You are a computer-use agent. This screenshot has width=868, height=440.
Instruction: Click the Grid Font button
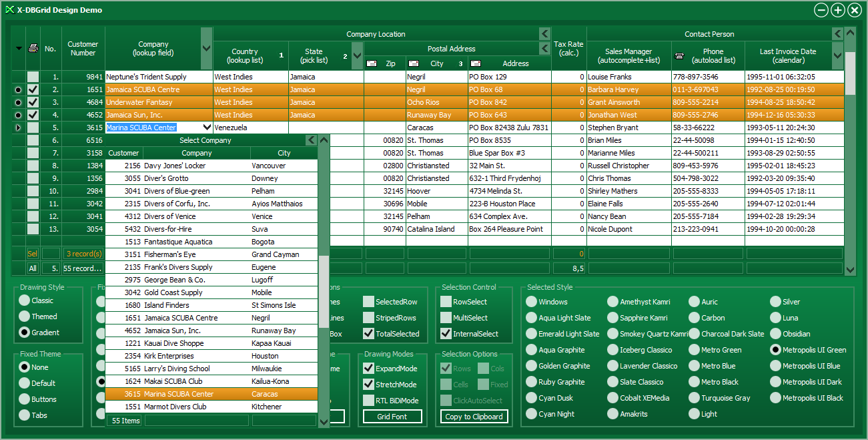pos(392,417)
